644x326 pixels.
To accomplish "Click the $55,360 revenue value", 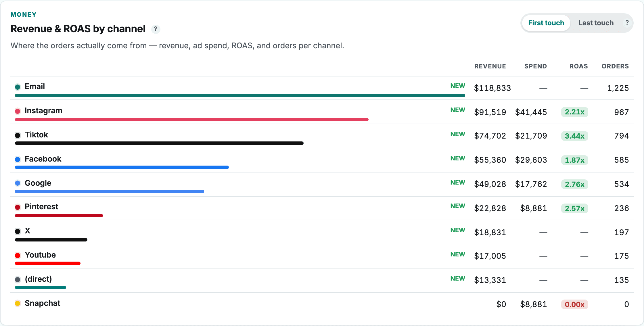I will [x=490, y=160].
